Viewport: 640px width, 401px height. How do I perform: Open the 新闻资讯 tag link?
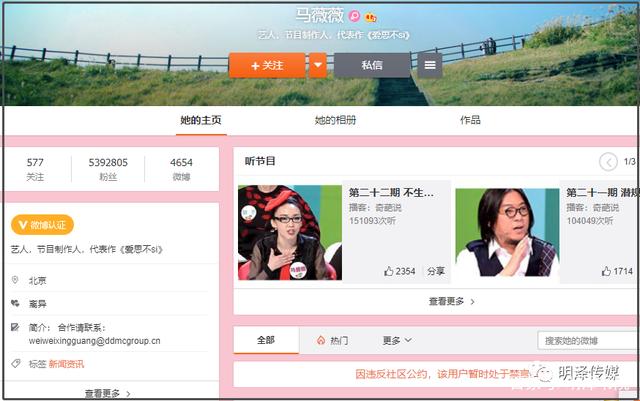click(x=66, y=364)
